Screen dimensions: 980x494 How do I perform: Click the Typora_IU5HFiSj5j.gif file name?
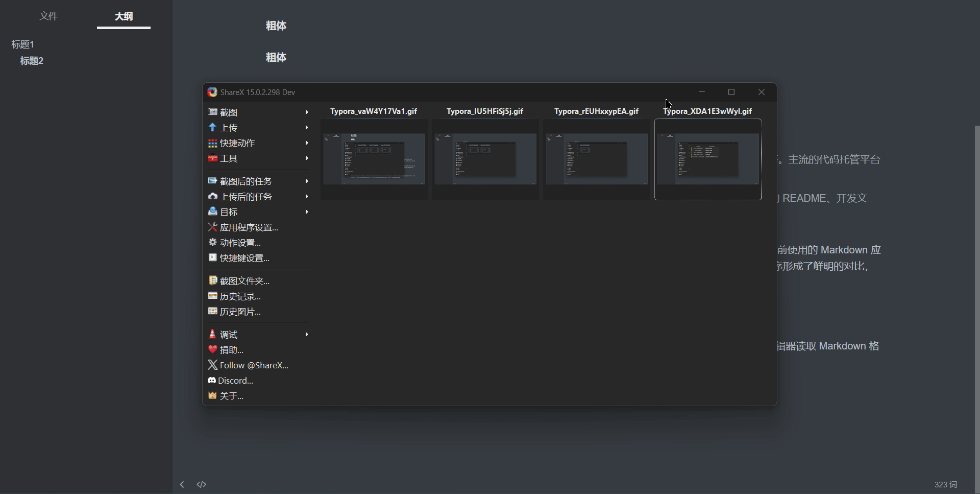click(485, 111)
